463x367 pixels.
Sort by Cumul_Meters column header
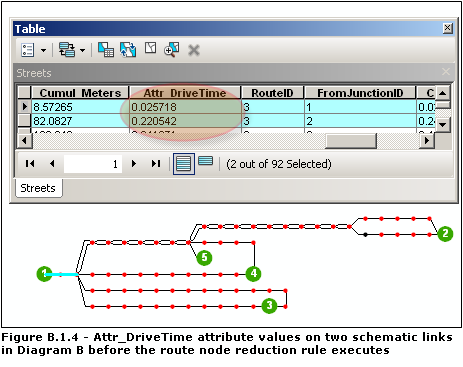[80, 93]
